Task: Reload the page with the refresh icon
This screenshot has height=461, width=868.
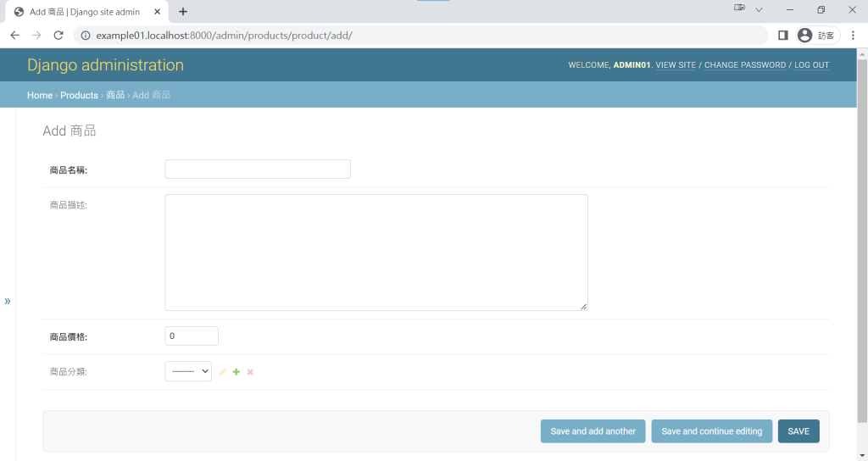Action: [x=58, y=36]
